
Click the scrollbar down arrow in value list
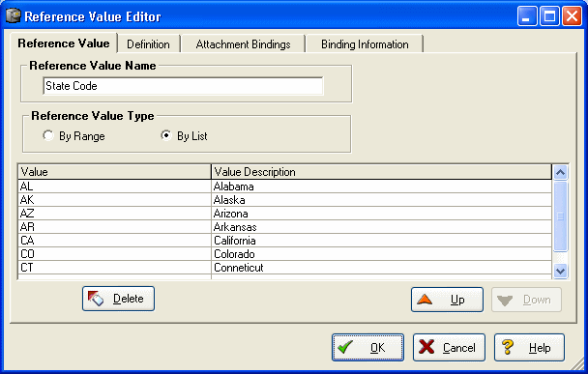[560, 271]
